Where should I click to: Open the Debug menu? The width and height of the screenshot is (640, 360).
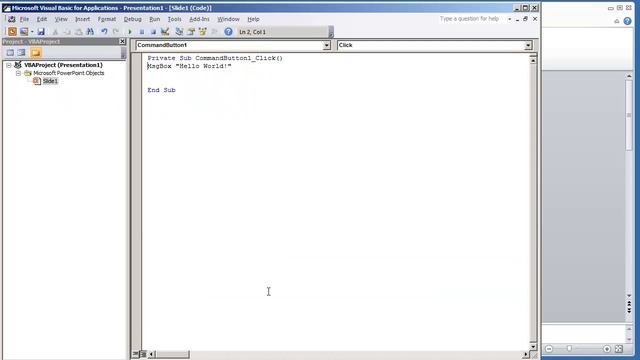pos(133,19)
